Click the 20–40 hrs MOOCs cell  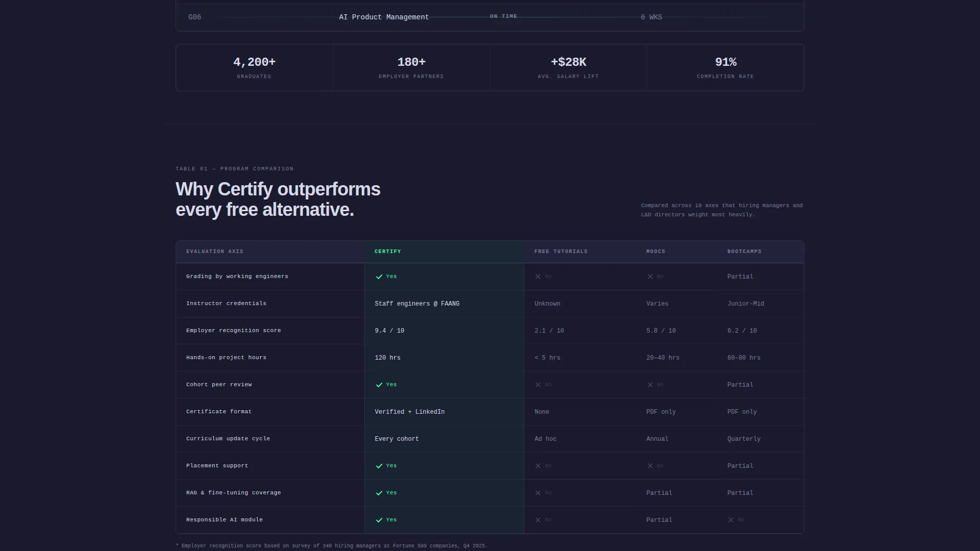tap(663, 358)
